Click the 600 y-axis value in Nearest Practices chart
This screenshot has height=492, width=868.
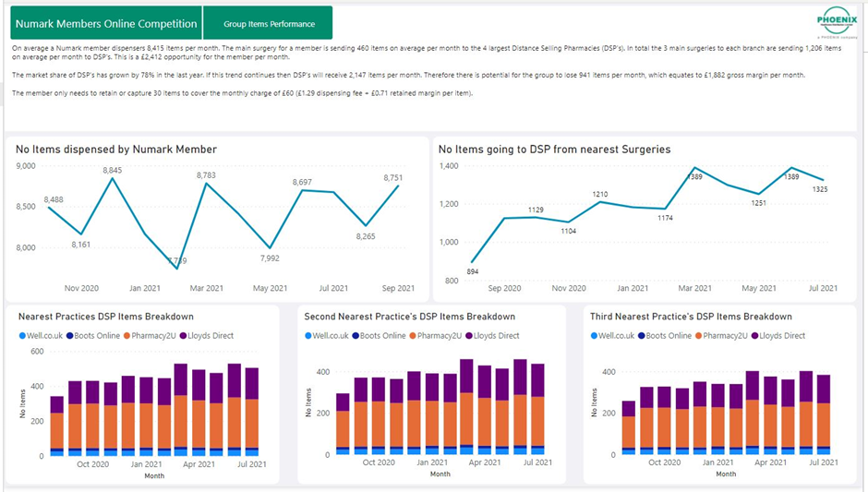click(x=37, y=352)
